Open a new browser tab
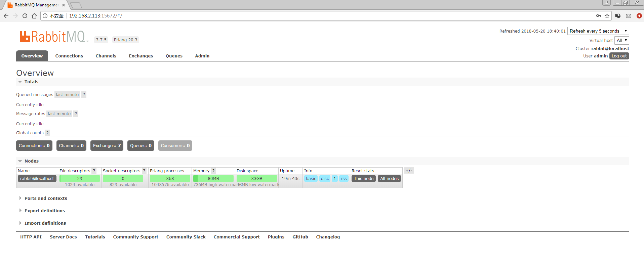Screen dimensions: 644x269 tap(76, 5)
